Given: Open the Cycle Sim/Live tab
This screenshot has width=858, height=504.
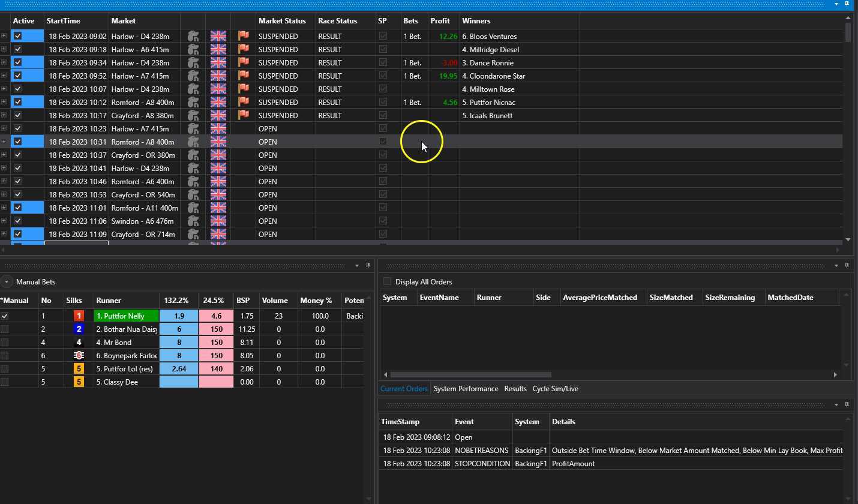Looking at the screenshot, I should [x=555, y=389].
